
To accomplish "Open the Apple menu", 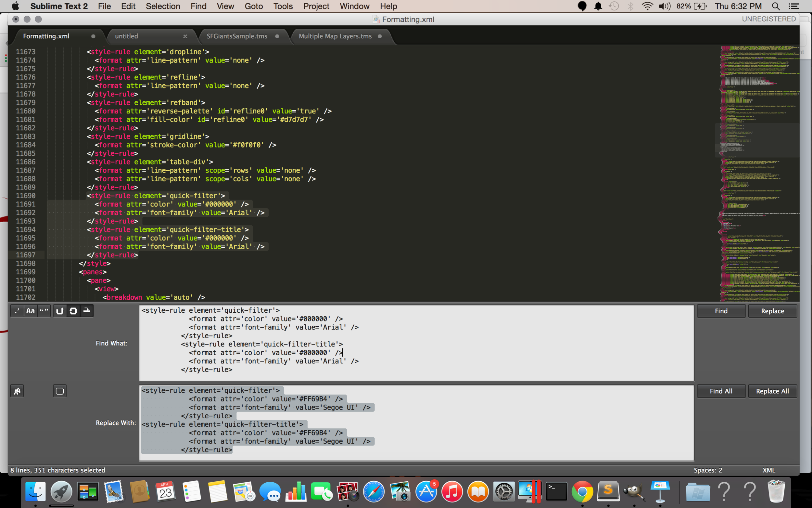I will point(16,6).
